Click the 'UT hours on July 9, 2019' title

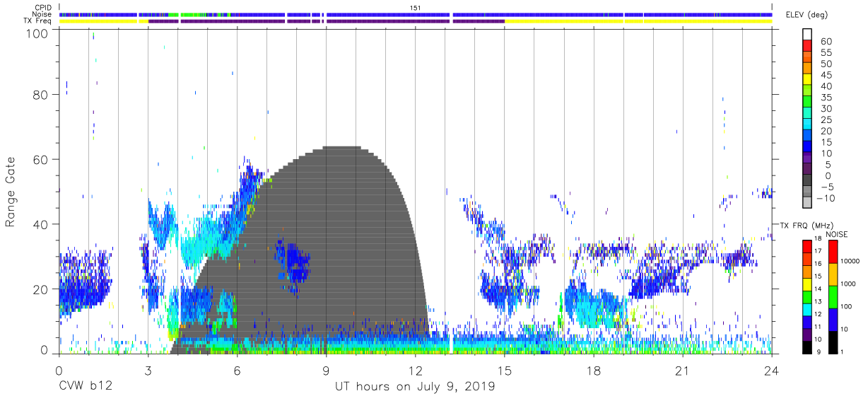tap(415, 386)
